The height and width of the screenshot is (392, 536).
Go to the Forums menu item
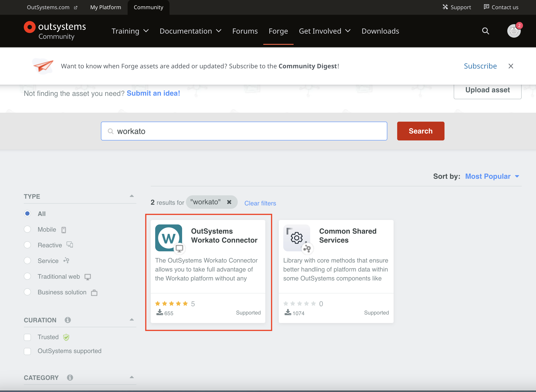pos(245,31)
